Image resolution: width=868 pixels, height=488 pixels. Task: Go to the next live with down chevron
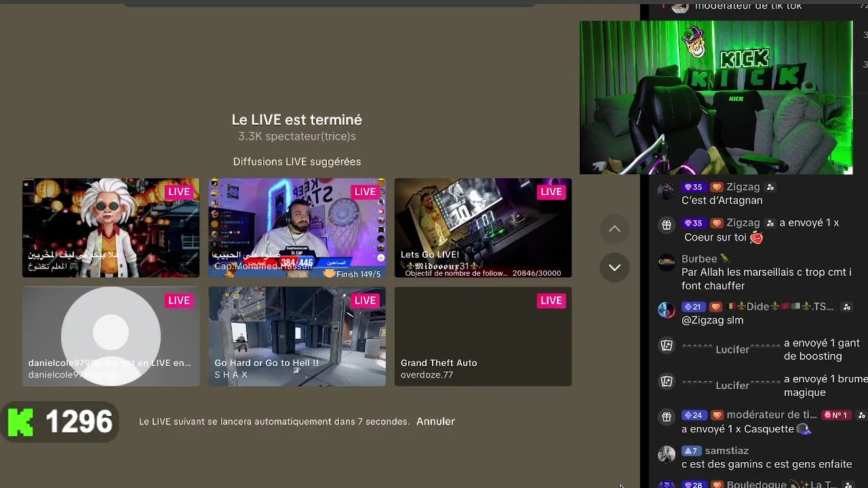coord(614,268)
